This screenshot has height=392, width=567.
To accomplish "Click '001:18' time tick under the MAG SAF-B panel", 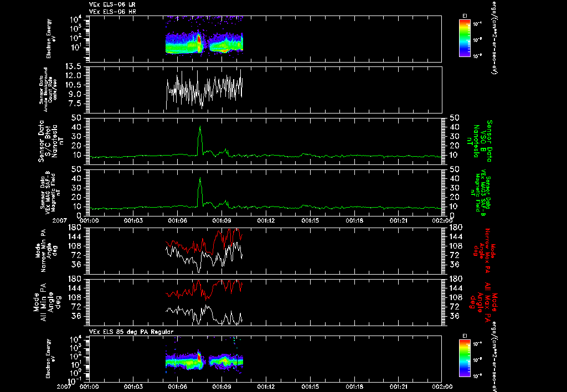I will pos(354,220).
